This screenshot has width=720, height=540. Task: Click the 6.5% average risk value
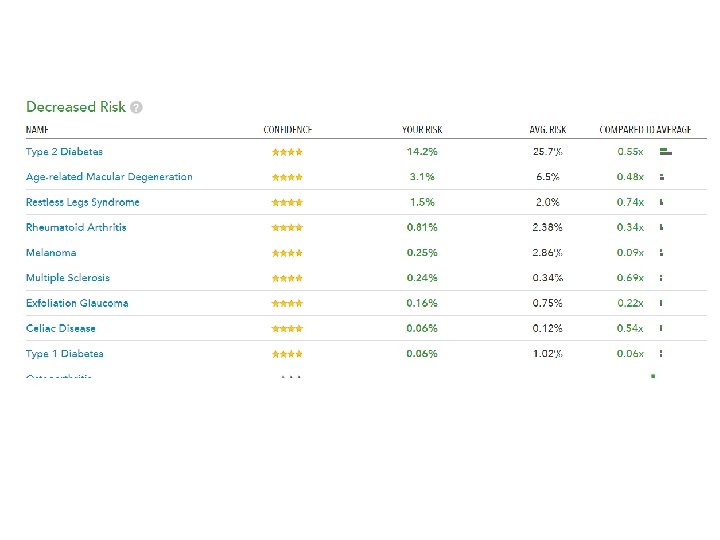pos(548,177)
